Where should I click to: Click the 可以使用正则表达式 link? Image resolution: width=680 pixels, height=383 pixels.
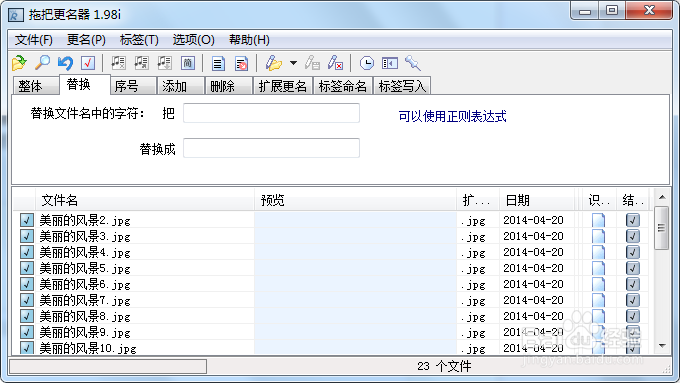[x=452, y=116]
